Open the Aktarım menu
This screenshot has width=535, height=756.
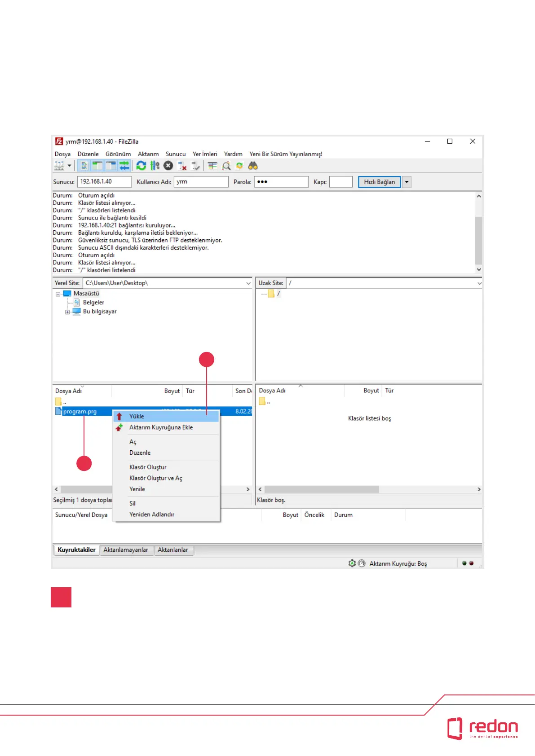(x=148, y=154)
